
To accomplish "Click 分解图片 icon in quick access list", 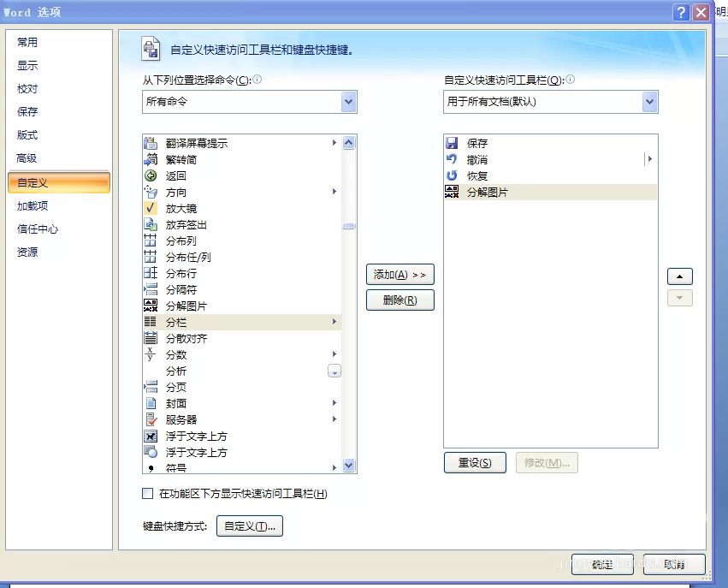I will (x=452, y=192).
